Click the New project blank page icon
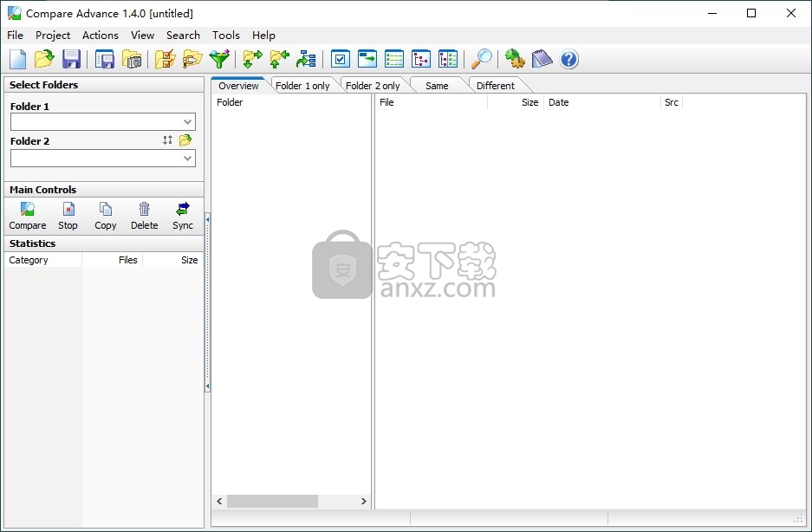 tap(18, 59)
